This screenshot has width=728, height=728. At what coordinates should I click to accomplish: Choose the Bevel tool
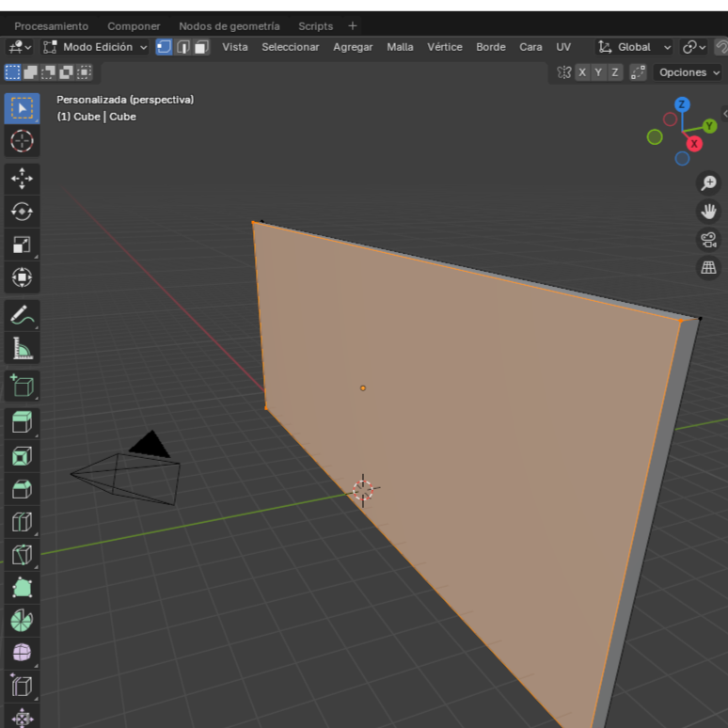tap(22, 489)
